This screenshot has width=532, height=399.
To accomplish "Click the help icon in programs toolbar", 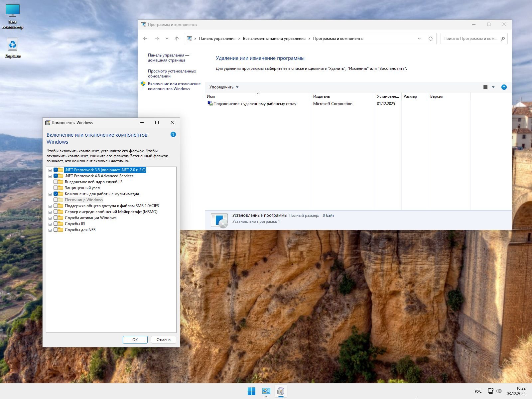I will tap(504, 87).
